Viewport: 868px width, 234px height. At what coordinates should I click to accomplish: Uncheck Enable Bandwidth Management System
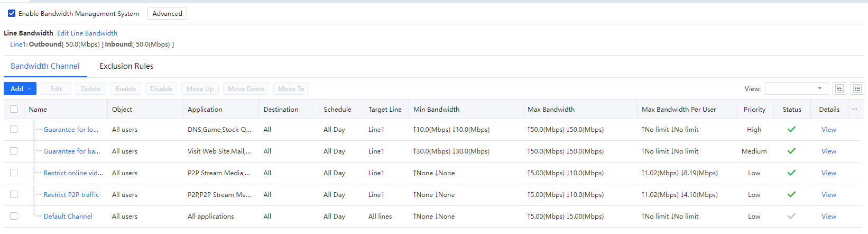coord(12,13)
